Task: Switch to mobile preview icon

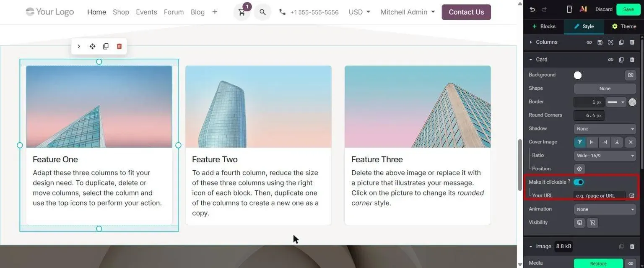Action: (x=569, y=9)
